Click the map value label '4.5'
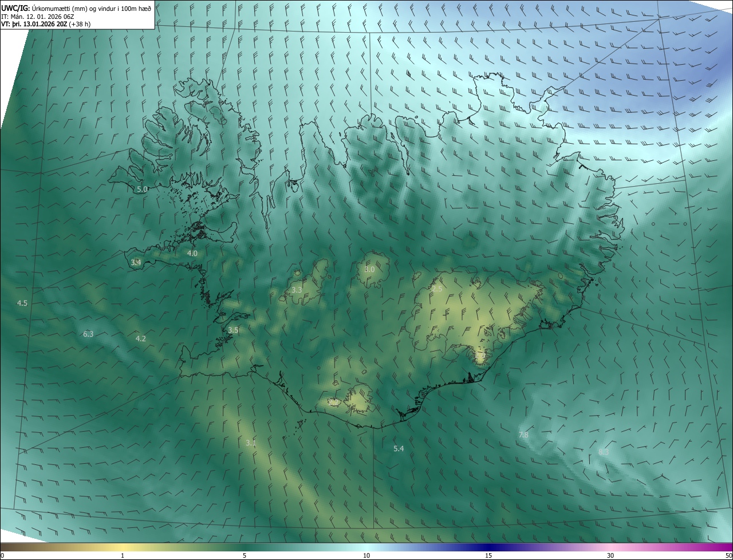The width and height of the screenshot is (733, 560). (x=22, y=303)
